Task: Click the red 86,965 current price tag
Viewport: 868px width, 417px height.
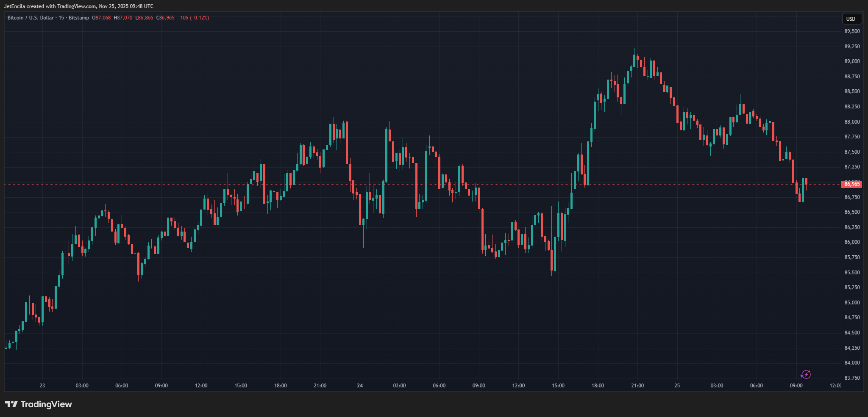Action: [x=851, y=184]
